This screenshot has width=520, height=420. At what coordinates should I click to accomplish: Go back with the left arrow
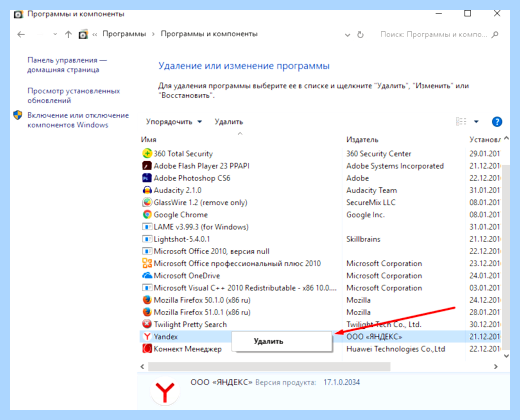(x=21, y=34)
